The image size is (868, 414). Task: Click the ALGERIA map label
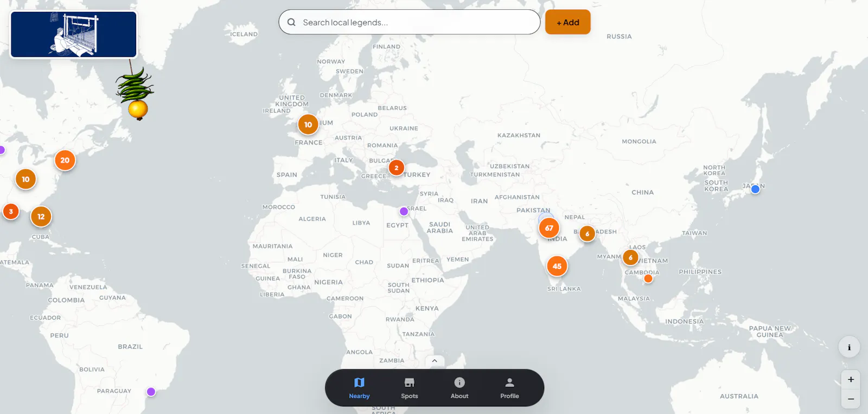312,219
